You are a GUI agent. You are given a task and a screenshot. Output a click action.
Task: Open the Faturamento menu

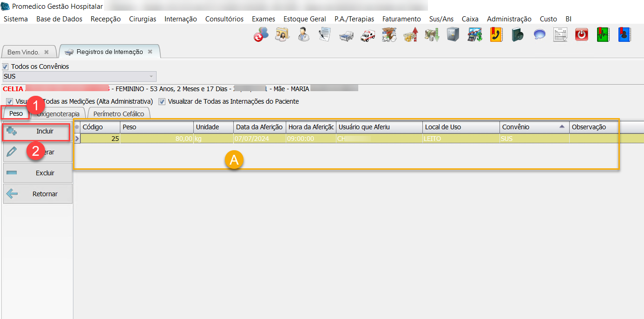401,19
